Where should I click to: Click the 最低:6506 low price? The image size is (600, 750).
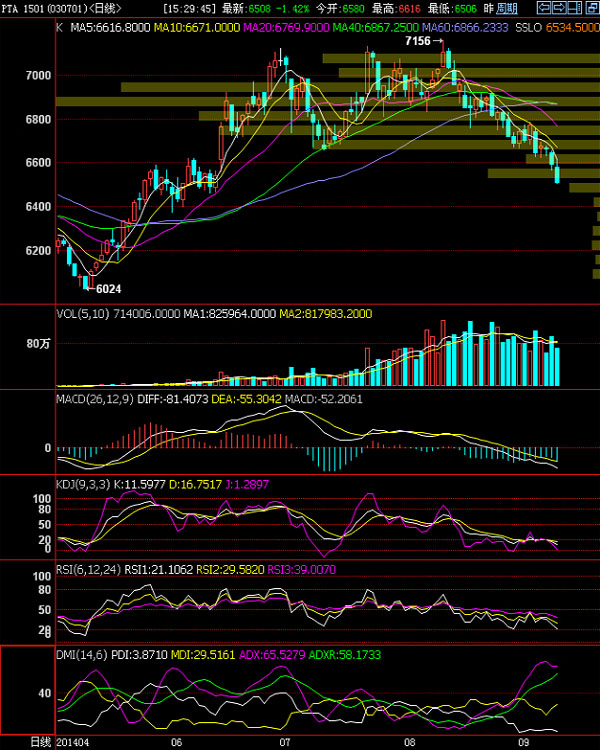(x=453, y=9)
